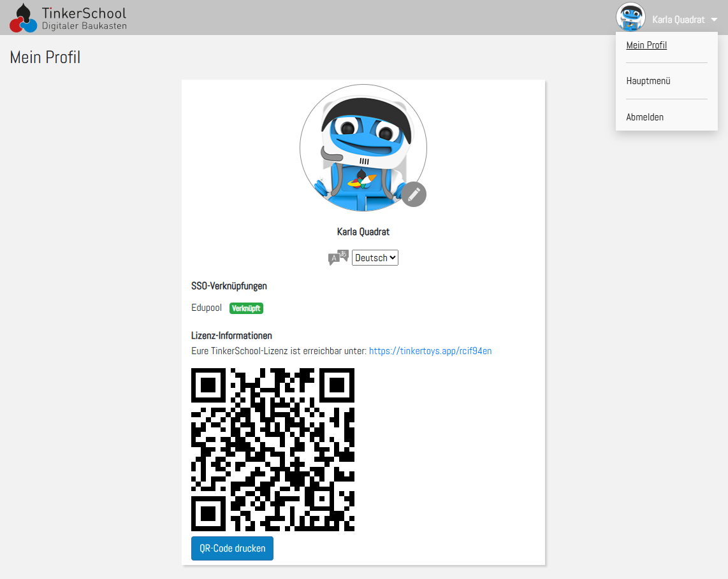Click the language translation icon
Screen dimensions: 728x579
tap(338, 257)
